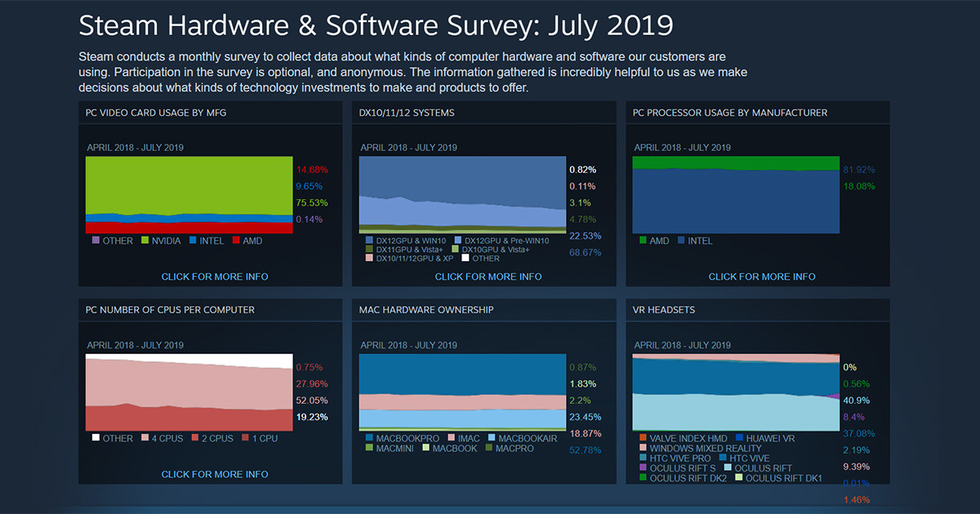The height and width of the screenshot is (514, 980).
Task: Click the 52.78% value in Mac hardware panel
Action: 586,450
